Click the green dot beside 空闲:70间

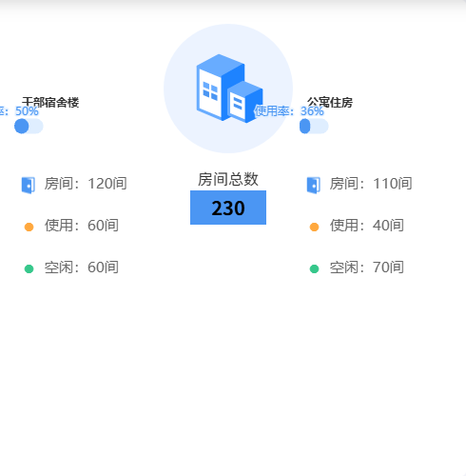click(314, 268)
